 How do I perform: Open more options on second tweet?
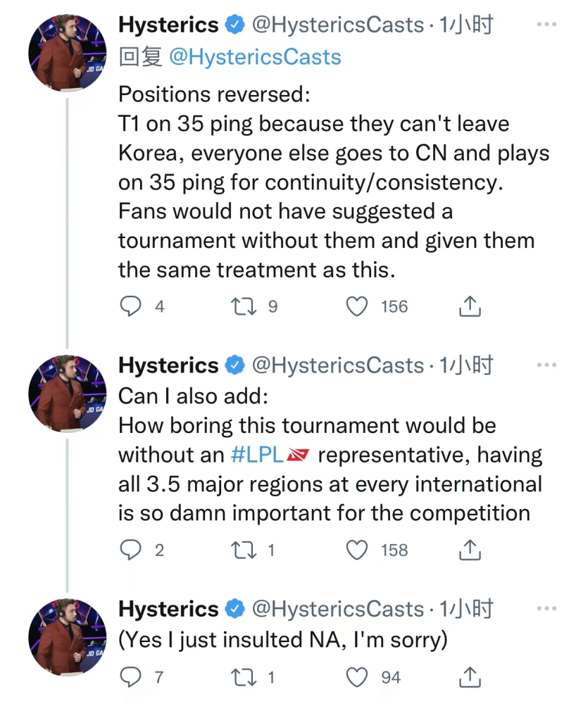pyautogui.click(x=546, y=365)
